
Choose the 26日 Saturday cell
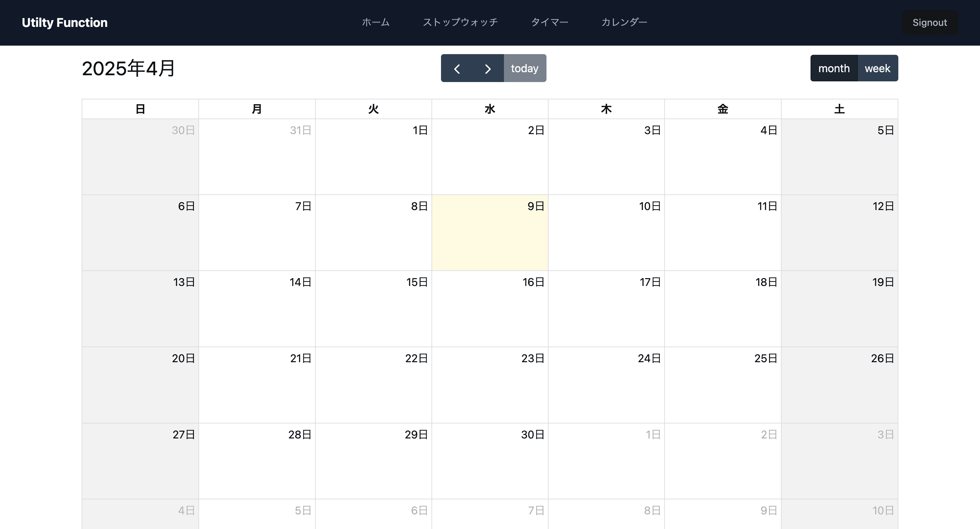839,385
